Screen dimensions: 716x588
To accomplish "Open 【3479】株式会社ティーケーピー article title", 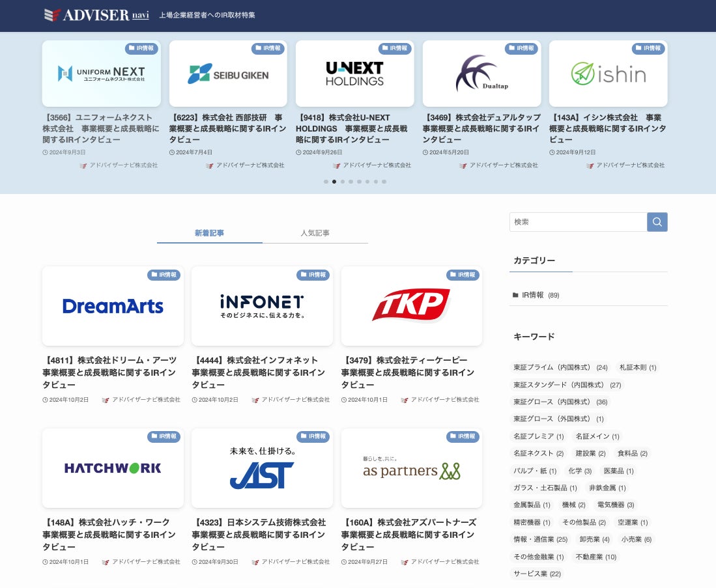I will (408, 372).
